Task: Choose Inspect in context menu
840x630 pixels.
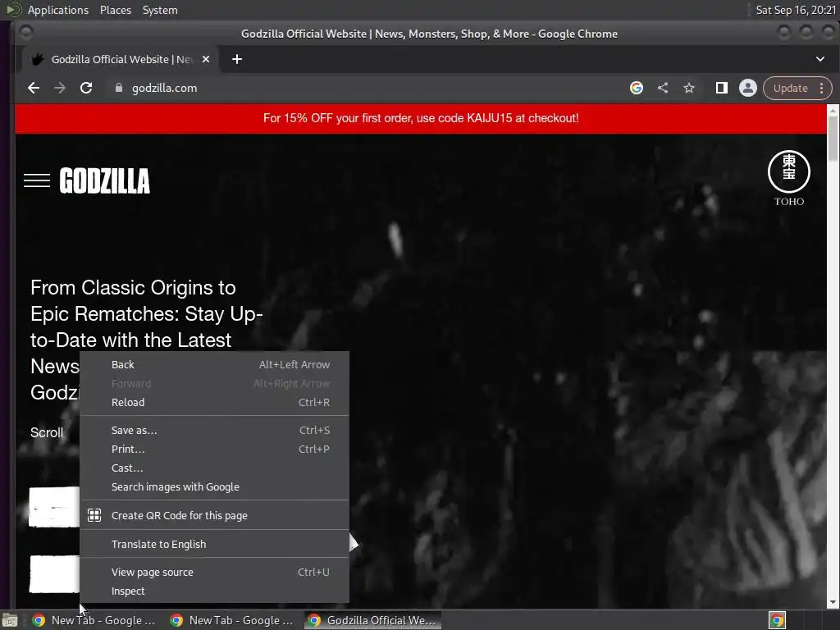Action: (x=214, y=591)
